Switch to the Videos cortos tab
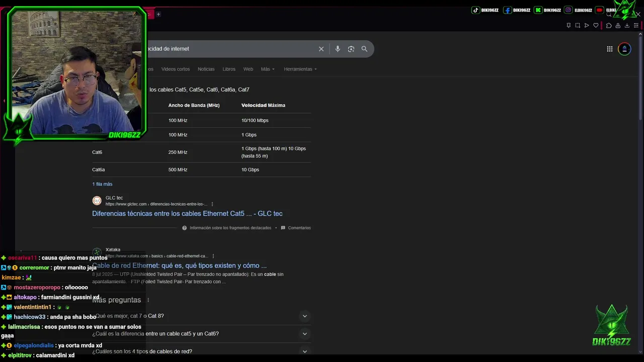The width and height of the screenshot is (644, 362). (x=176, y=69)
